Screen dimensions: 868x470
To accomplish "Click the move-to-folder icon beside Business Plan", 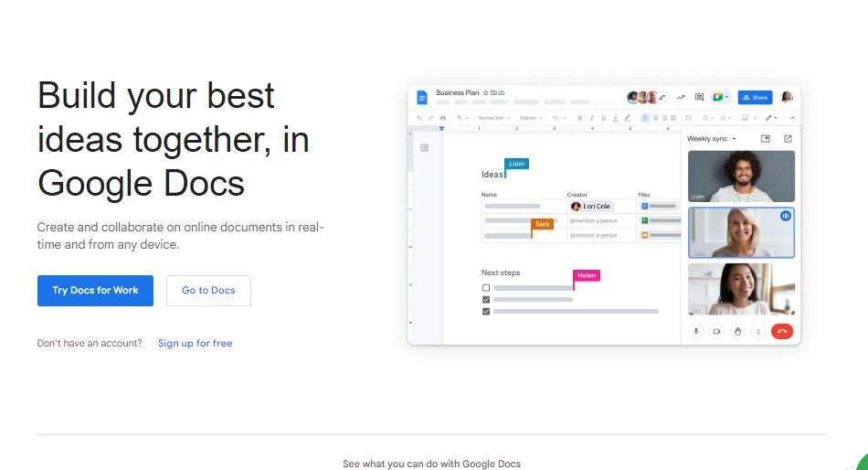I will [x=493, y=92].
